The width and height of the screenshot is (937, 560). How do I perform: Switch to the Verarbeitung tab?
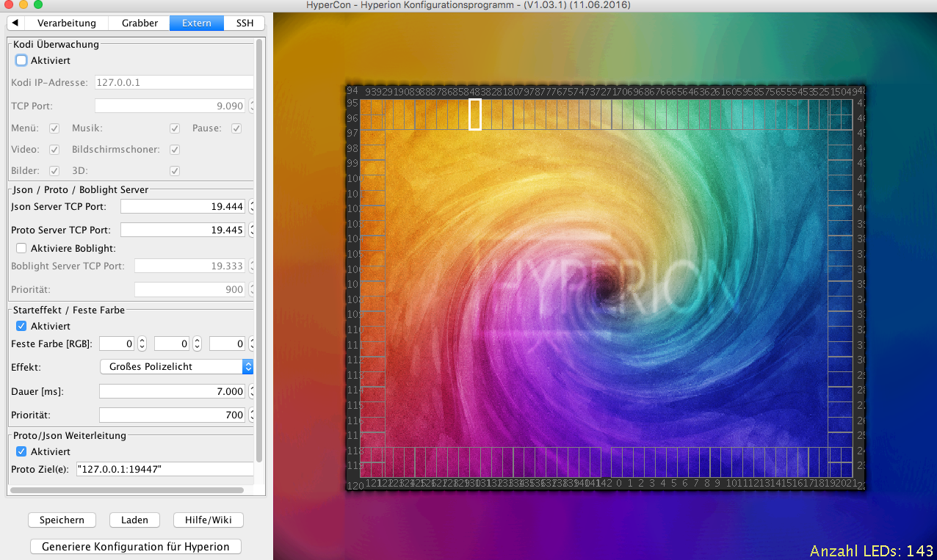pos(67,23)
